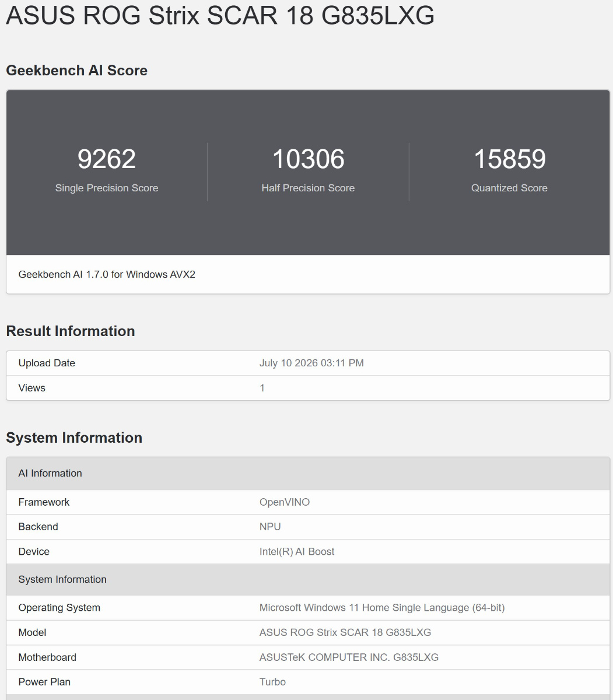Click the AI Information section header
Viewport: 613px width, 700px height.
tap(308, 473)
